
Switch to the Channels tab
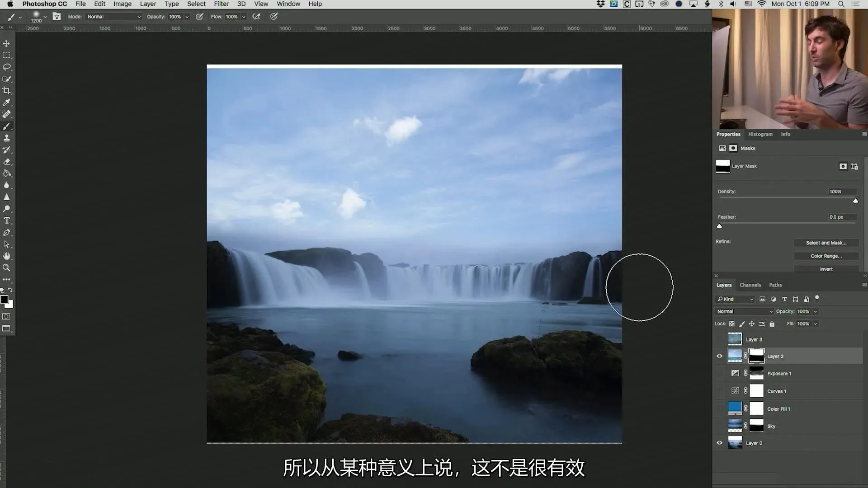(750, 285)
